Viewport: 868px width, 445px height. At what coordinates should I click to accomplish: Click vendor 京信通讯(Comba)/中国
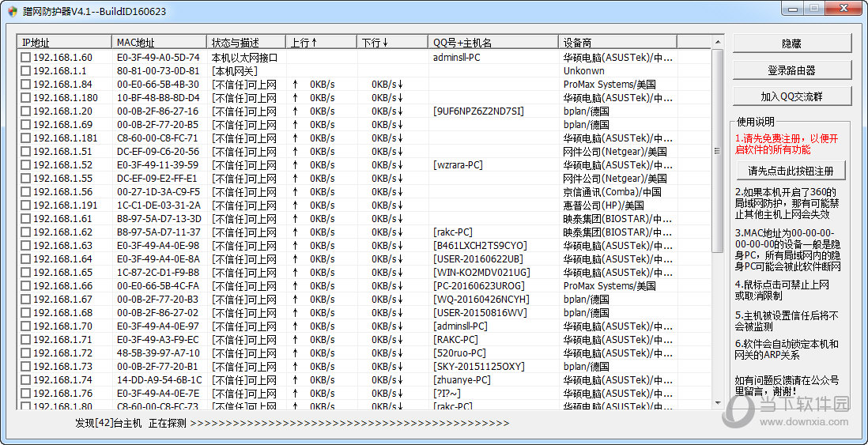[613, 191]
